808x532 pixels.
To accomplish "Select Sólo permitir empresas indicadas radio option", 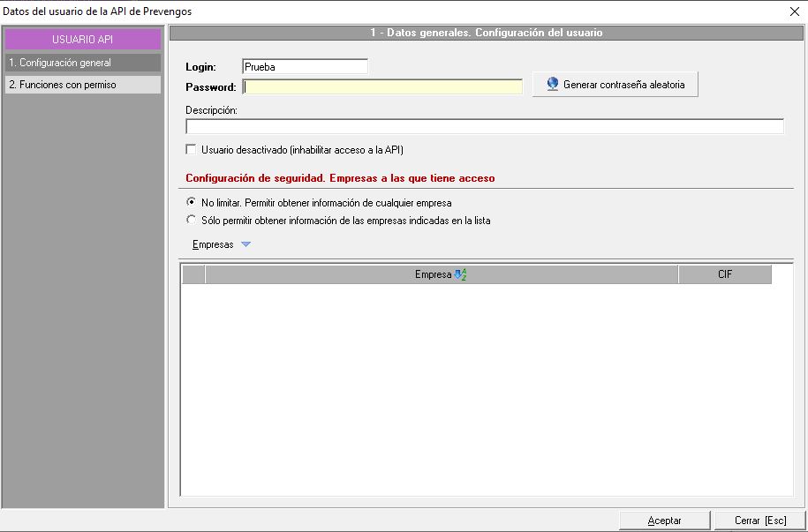I will point(192,221).
